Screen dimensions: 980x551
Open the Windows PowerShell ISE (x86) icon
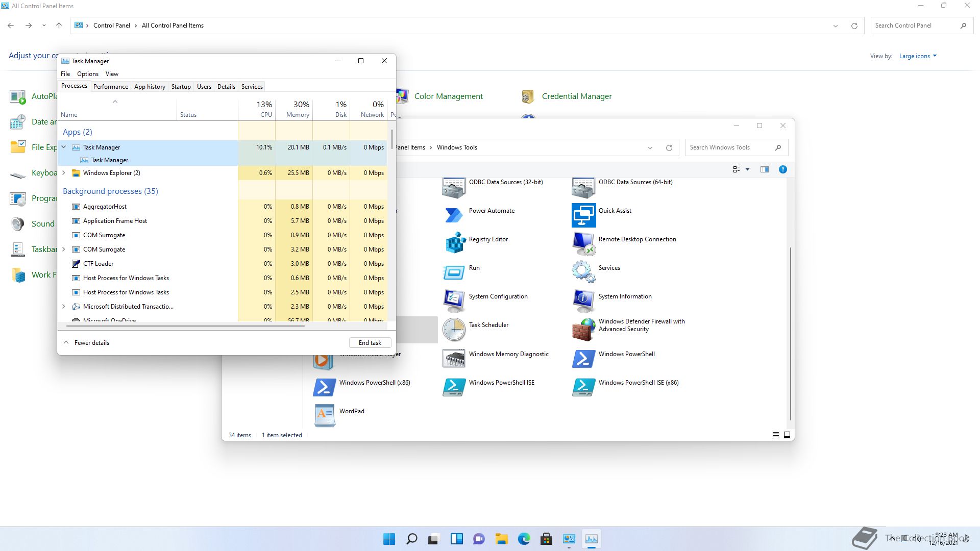coord(583,387)
